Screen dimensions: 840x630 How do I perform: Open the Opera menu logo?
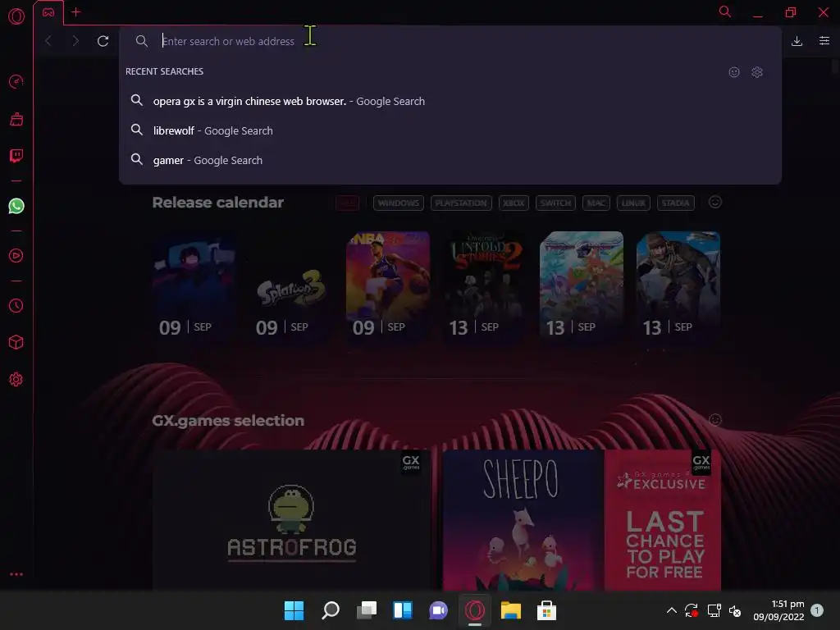[16, 16]
